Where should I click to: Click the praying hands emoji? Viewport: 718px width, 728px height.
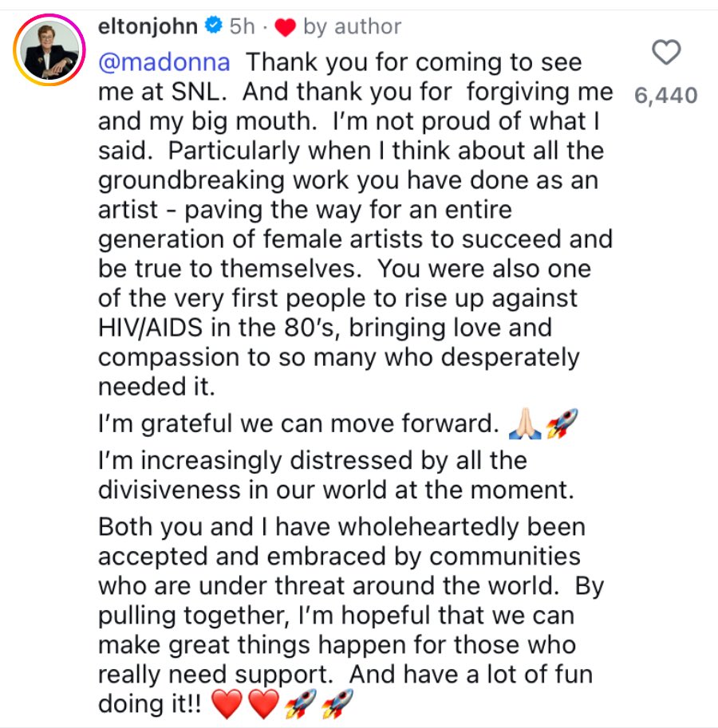[525, 423]
